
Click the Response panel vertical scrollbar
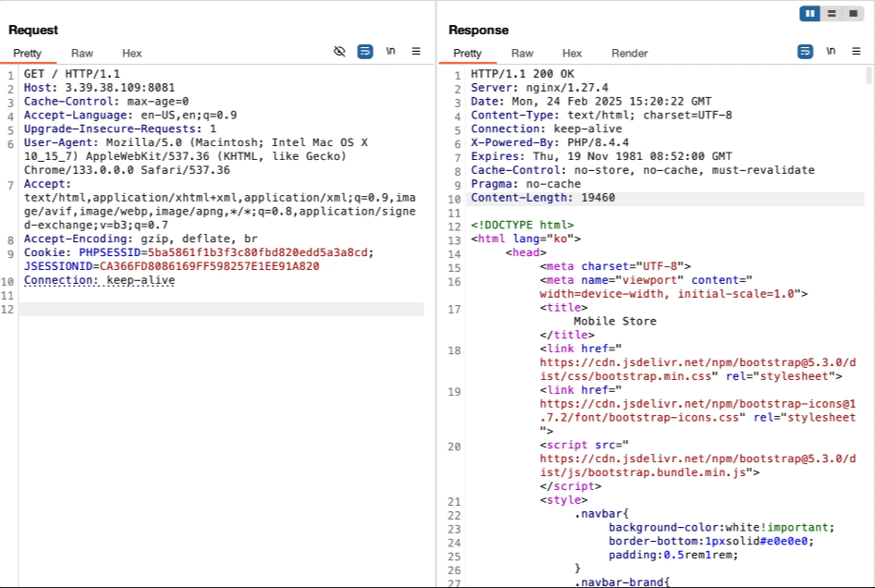869,75
